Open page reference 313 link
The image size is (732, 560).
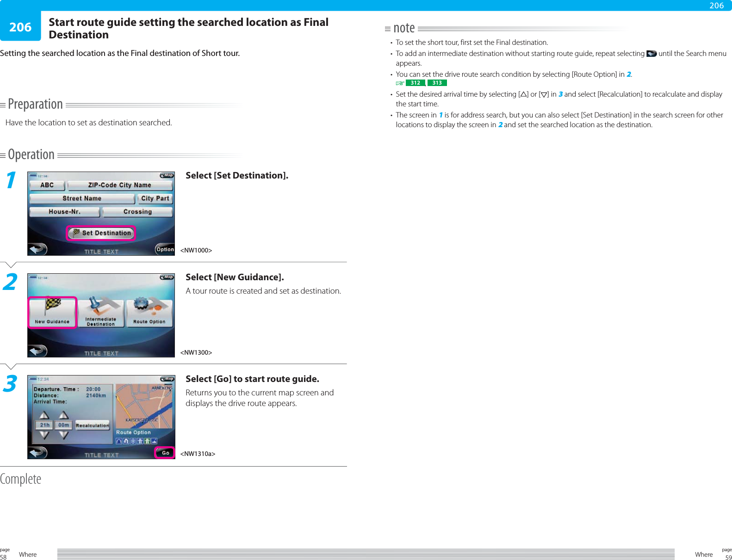tap(437, 83)
